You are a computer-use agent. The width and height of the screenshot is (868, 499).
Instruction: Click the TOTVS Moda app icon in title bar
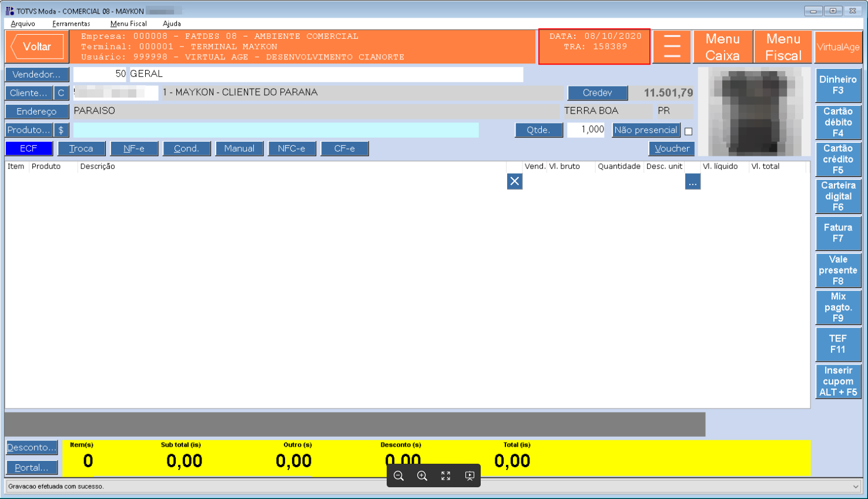click(9, 11)
